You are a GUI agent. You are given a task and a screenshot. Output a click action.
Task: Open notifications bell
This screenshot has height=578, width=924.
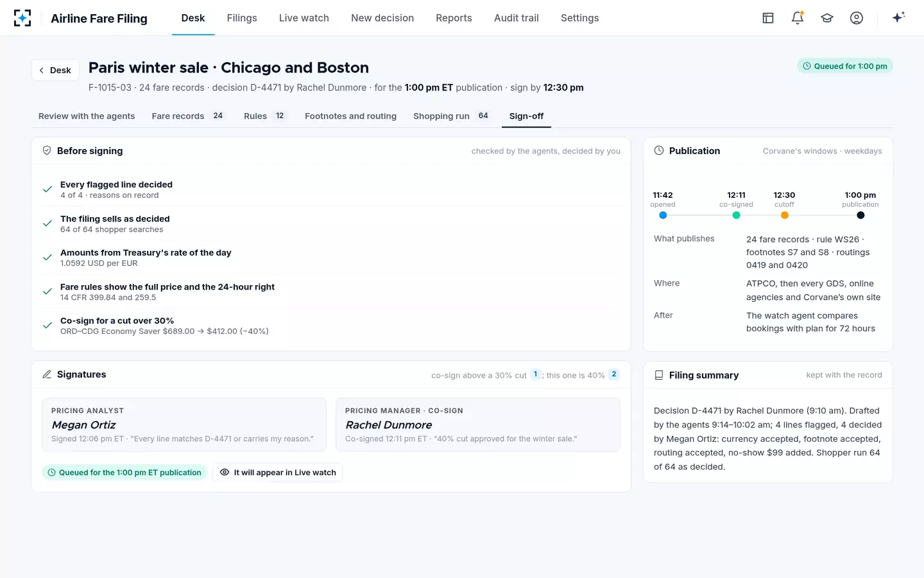[x=798, y=18]
